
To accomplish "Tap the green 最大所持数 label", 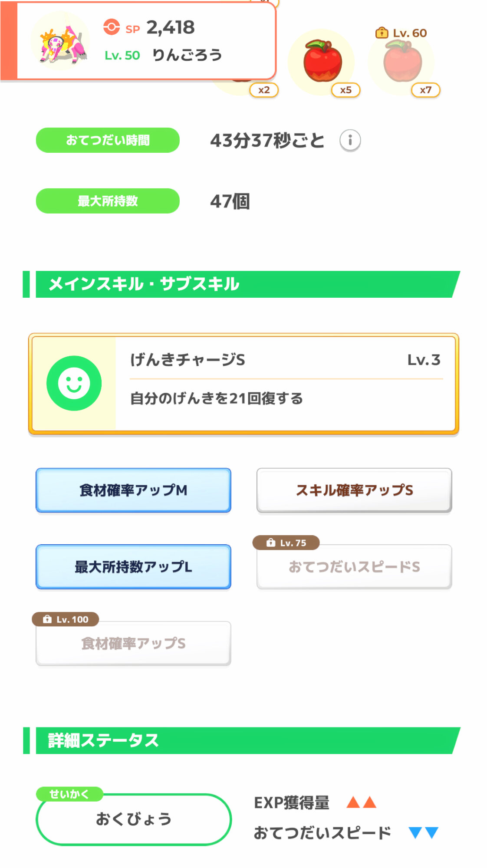I will 108,201.
